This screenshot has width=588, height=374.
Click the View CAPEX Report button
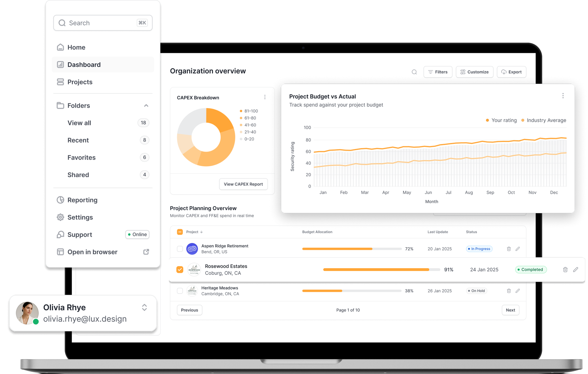tap(243, 184)
